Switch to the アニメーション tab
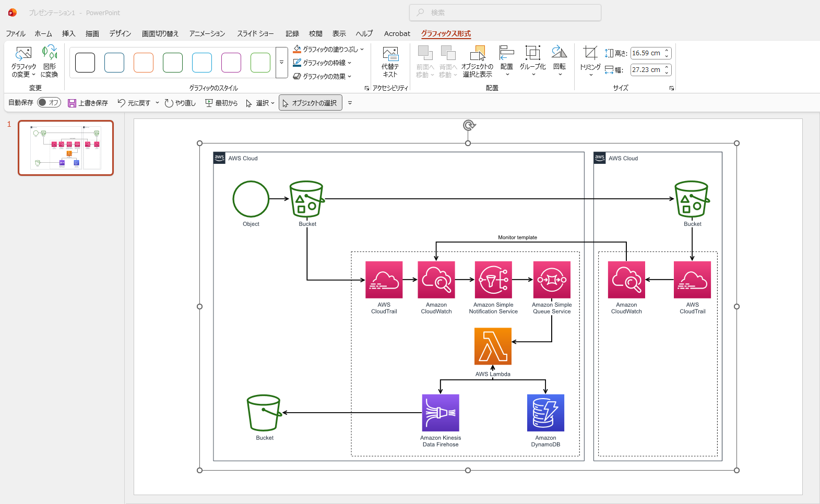This screenshot has height=504, width=820. (207, 33)
